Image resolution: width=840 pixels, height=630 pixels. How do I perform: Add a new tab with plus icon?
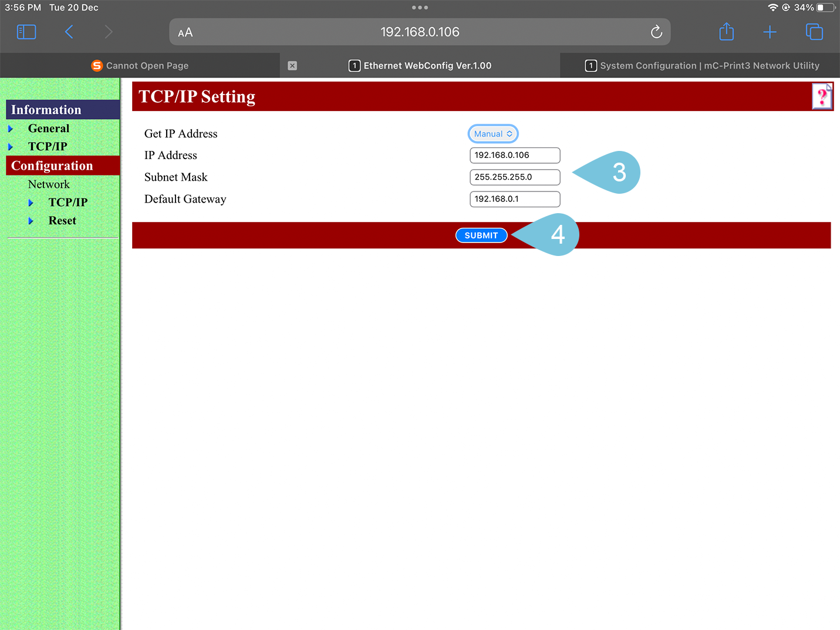(770, 32)
